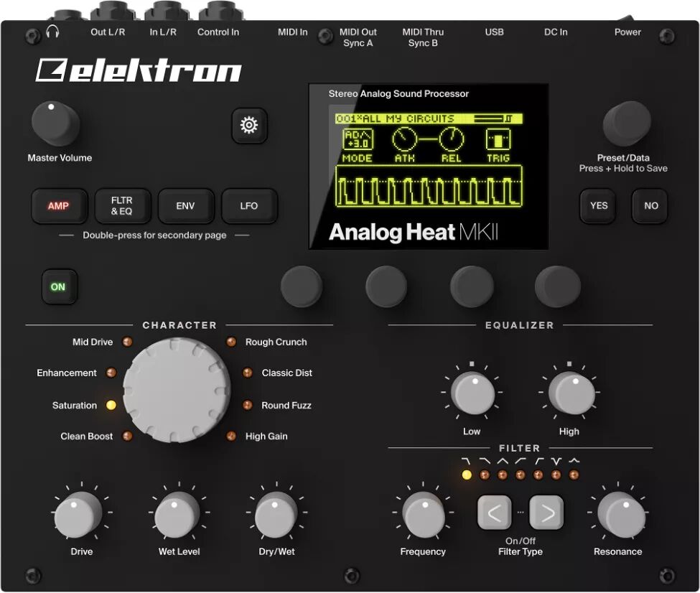The image size is (700, 593).
Task: Click the ATK envelope dial icon on screen
Action: pos(406,138)
